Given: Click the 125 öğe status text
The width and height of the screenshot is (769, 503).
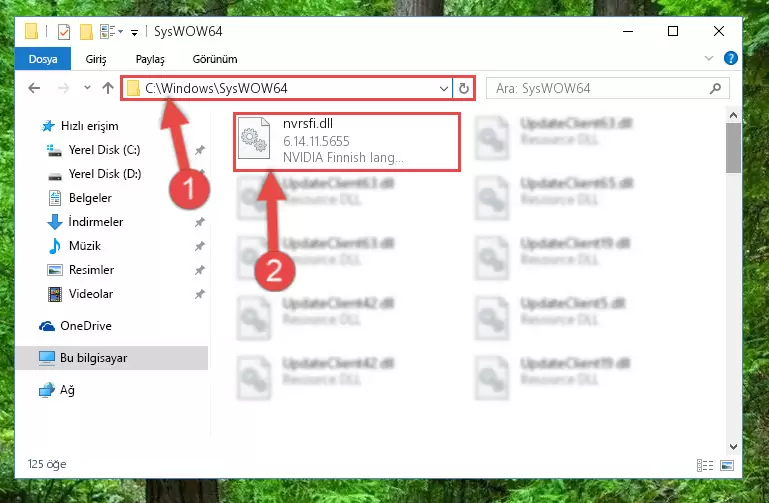Looking at the screenshot, I should point(47,464).
